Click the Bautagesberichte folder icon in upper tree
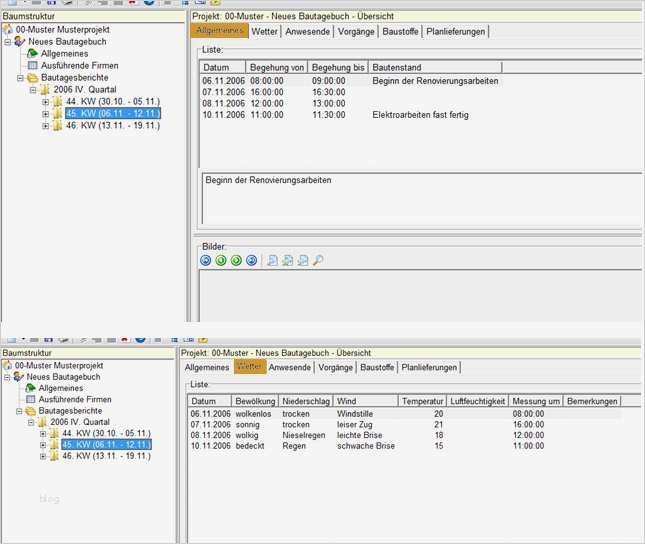This screenshot has width=645, height=544. tap(32, 77)
